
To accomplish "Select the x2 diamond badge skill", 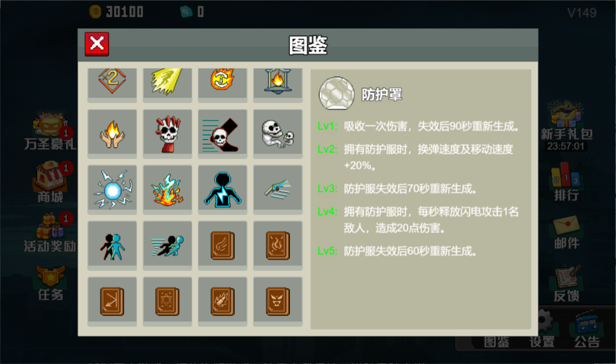I will (x=112, y=84).
